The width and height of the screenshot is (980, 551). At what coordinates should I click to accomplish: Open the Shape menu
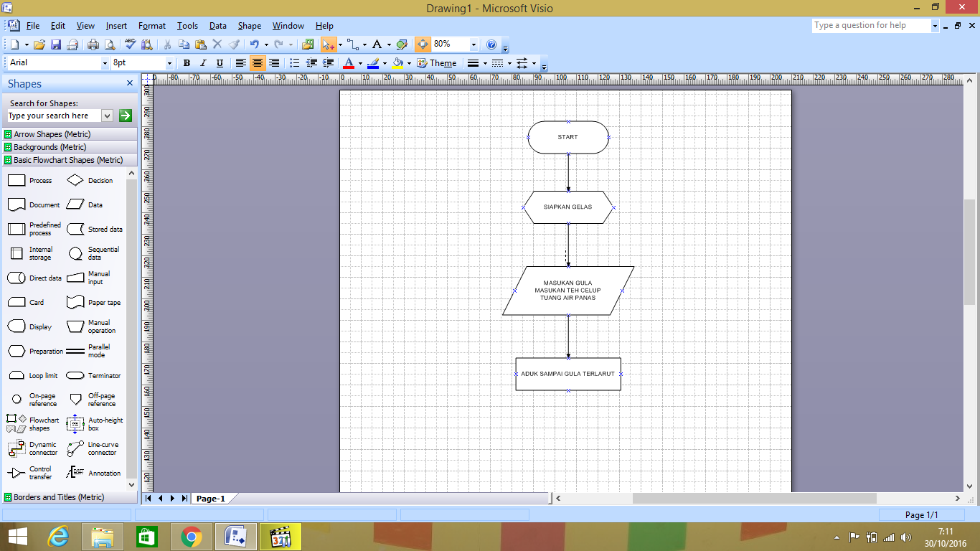coord(249,25)
